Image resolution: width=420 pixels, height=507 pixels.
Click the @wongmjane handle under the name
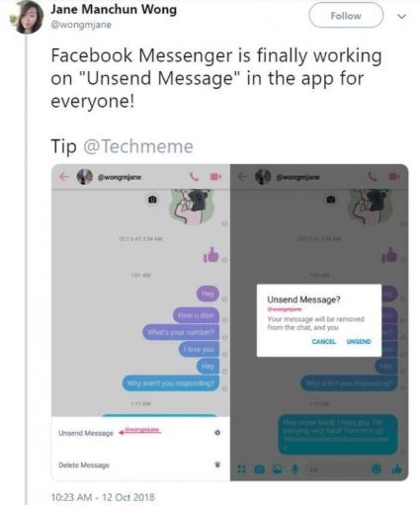(81, 25)
